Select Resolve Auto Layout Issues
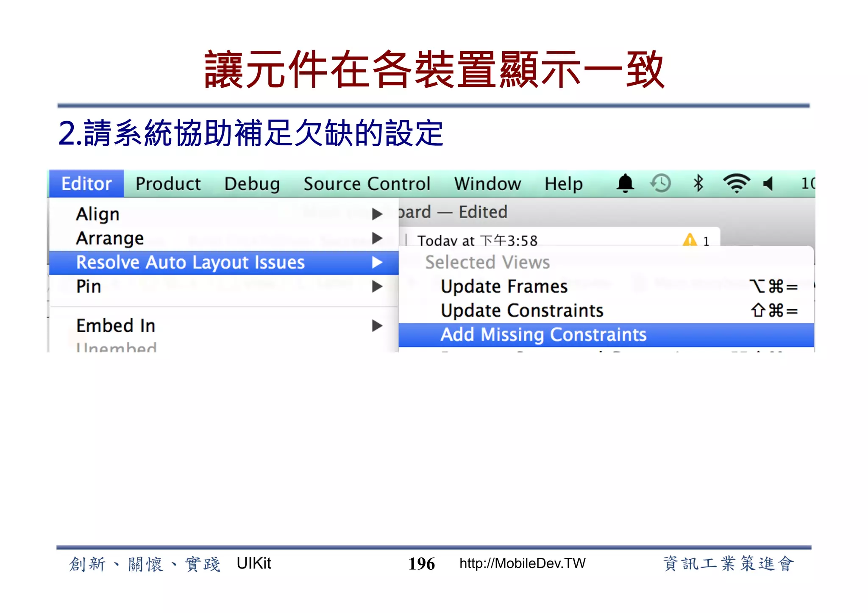Image resolution: width=868 pixels, height=613 pixels. click(x=224, y=262)
